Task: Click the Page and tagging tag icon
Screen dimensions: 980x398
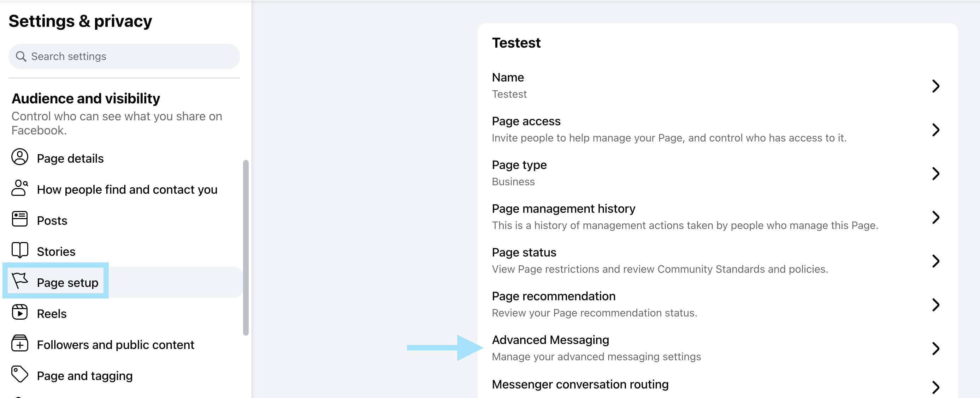Action: [19, 374]
